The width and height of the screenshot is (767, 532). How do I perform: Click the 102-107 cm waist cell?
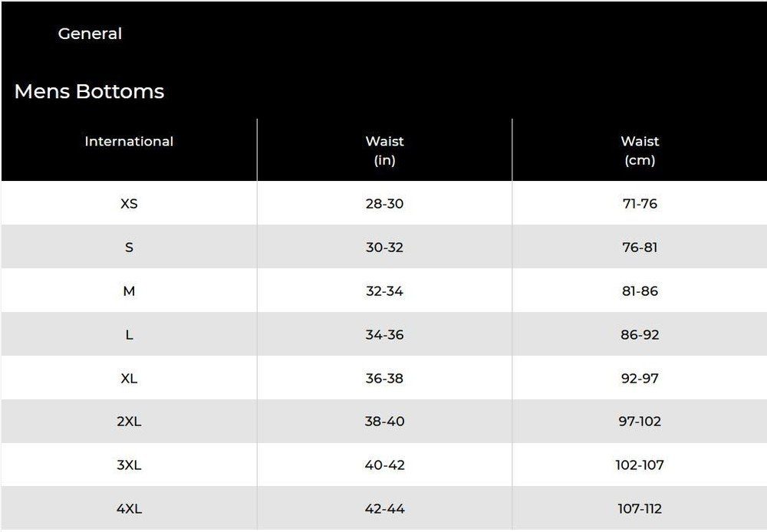point(640,465)
